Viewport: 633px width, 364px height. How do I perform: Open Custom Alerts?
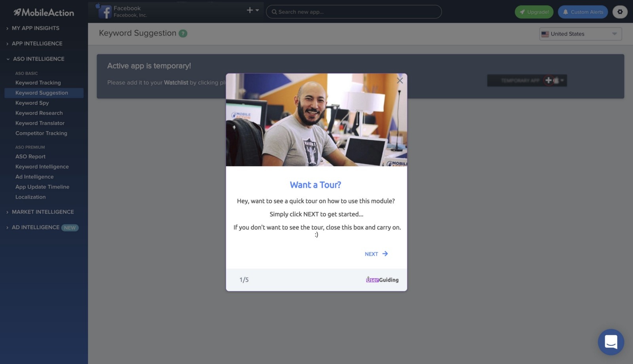(582, 12)
